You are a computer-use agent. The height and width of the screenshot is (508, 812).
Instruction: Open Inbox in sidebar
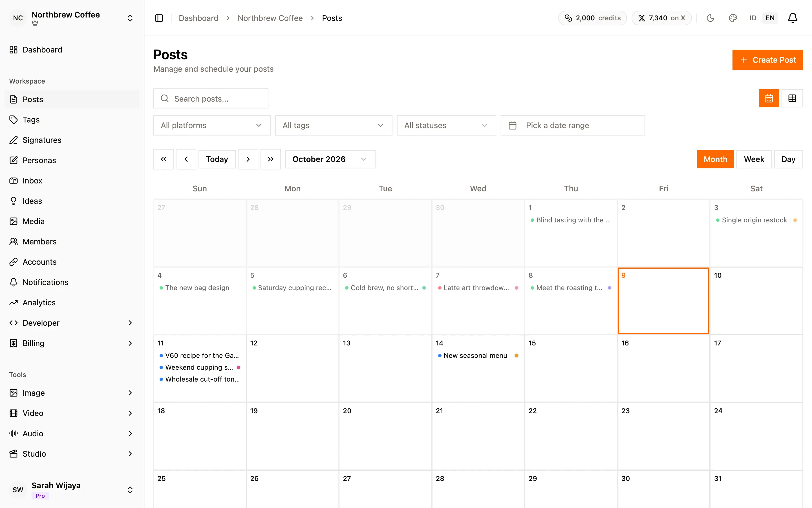coord(72,181)
